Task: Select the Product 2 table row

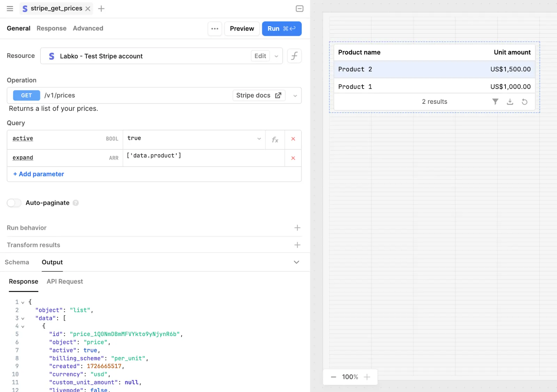Action: [434, 69]
